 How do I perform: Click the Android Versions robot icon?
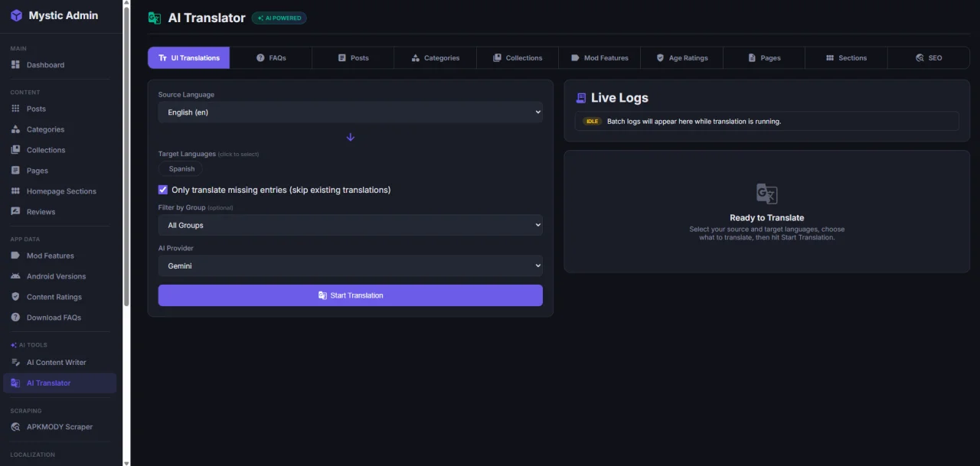tap(15, 276)
